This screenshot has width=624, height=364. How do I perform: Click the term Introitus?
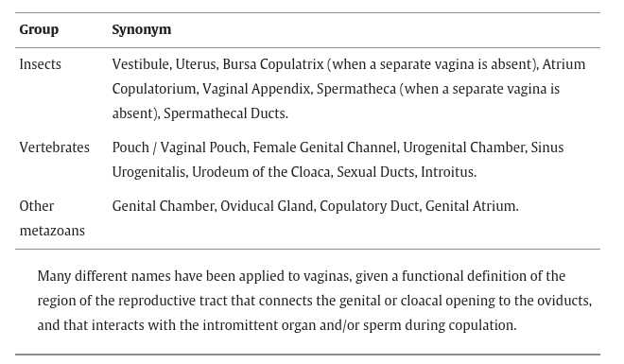click(447, 172)
